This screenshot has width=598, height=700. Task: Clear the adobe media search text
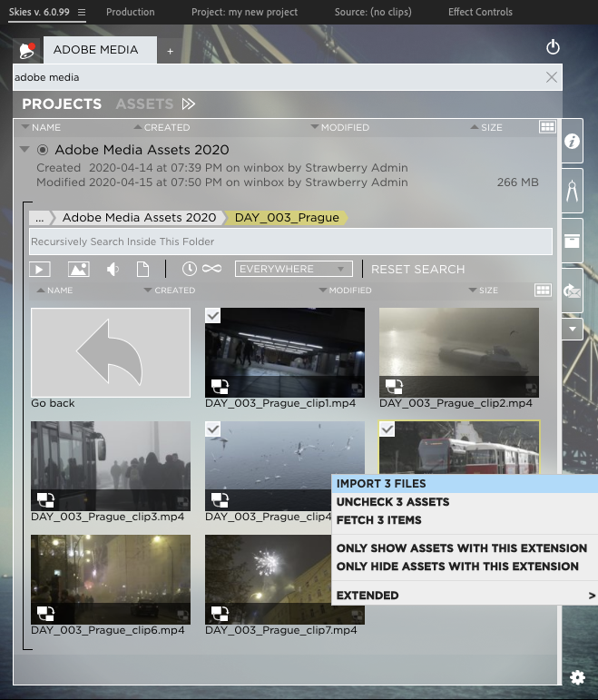tap(552, 77)
